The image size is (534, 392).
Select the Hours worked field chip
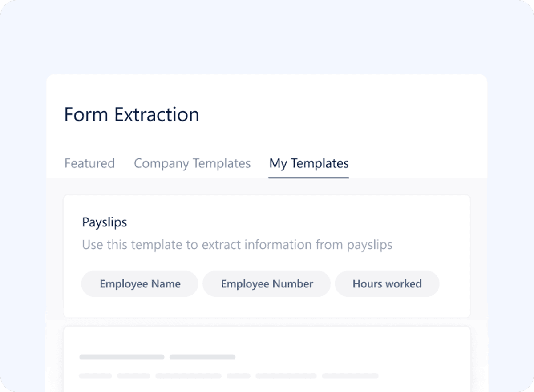[387, 283]
